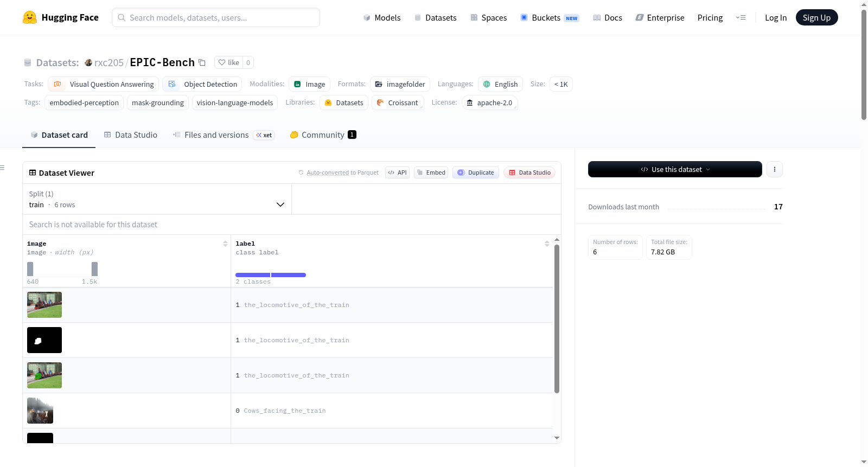Expand the Use this dataset dropdown
This screenshot has width=868, height=467.
(675, 169)
